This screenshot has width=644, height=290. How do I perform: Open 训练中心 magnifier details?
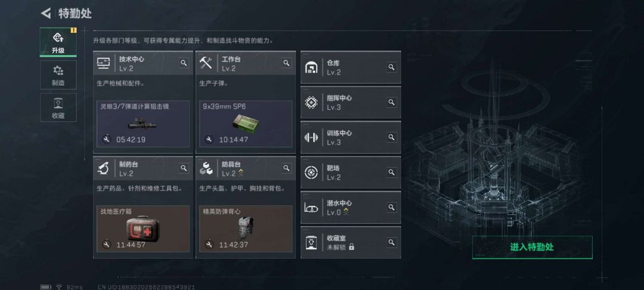[x=391, y=137]
